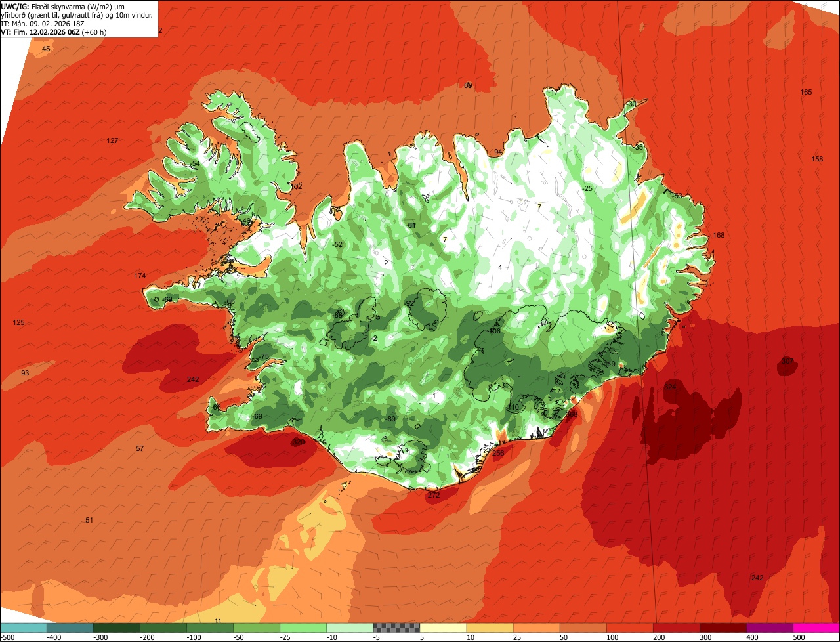Select the crimson 200 to 300 legend swatch
840x642 pixels.
coord(677,628)
